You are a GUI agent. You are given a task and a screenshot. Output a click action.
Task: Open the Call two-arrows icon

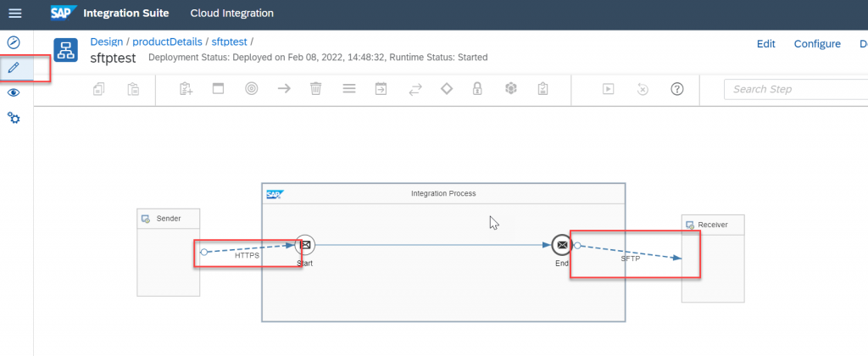415,89
